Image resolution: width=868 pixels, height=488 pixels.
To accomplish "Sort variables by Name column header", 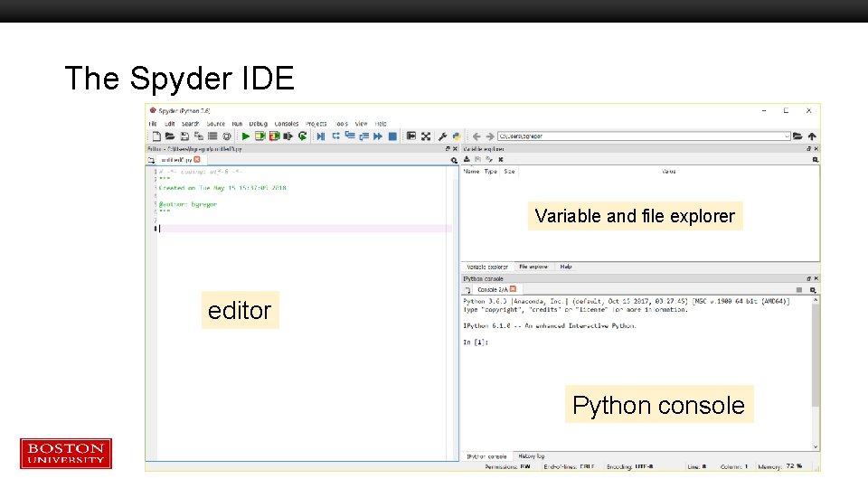I will point(471,172).
